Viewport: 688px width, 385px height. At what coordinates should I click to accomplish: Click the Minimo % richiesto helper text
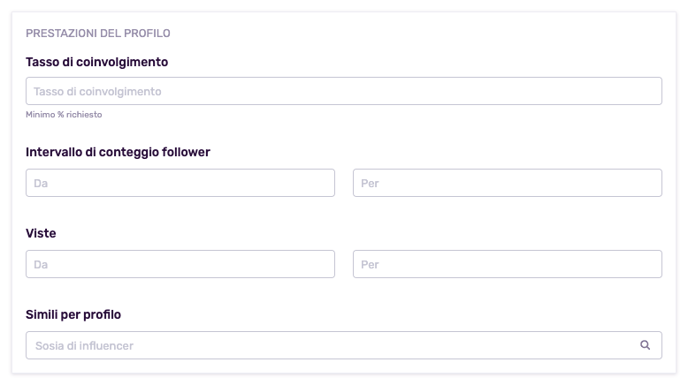[x=64, y=115]
